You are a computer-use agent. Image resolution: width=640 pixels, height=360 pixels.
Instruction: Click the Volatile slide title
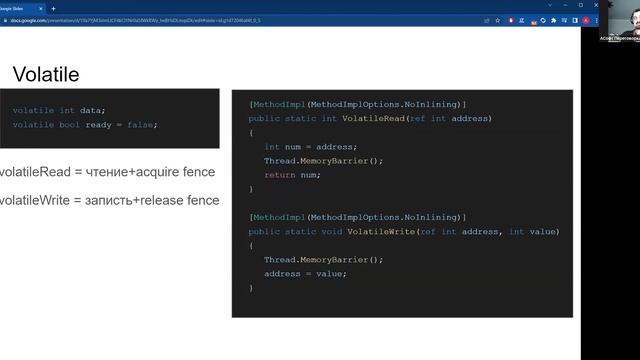coord(46,74)
